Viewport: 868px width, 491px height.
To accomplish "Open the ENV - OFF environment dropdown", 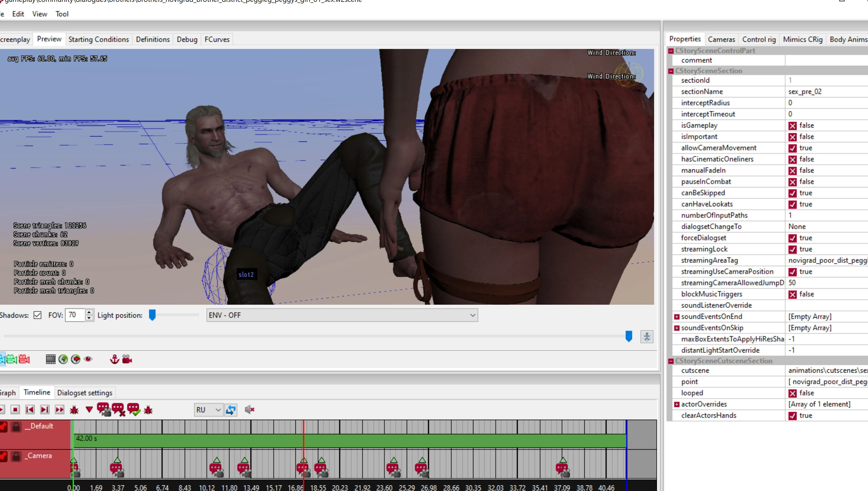I will coord(342,315).
